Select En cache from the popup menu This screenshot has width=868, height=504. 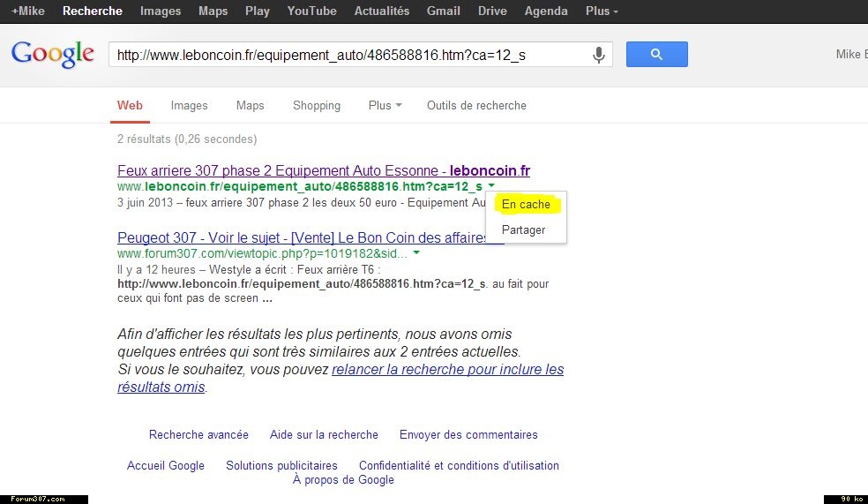pos(526,205)
